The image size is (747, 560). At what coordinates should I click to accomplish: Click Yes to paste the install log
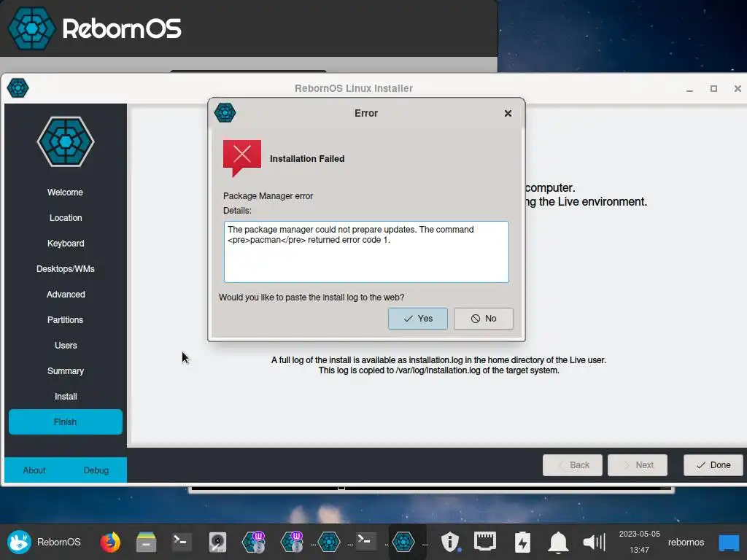(417, 319)
